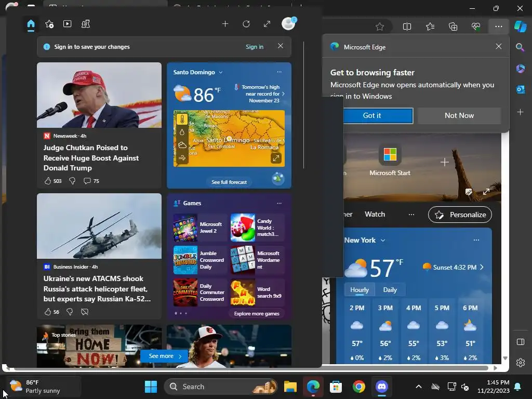Open the favorites star-gear icon in widgets
Screen dimensions: 532x399
click(x=49, y=24)
